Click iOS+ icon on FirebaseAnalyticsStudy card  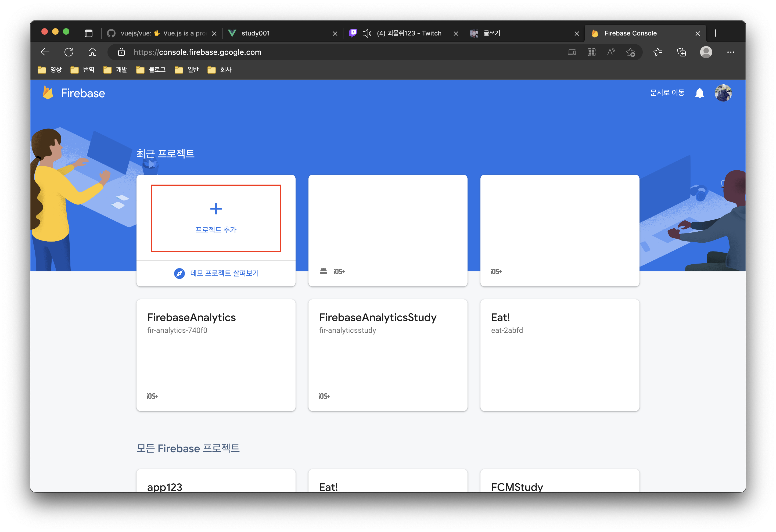324,396
